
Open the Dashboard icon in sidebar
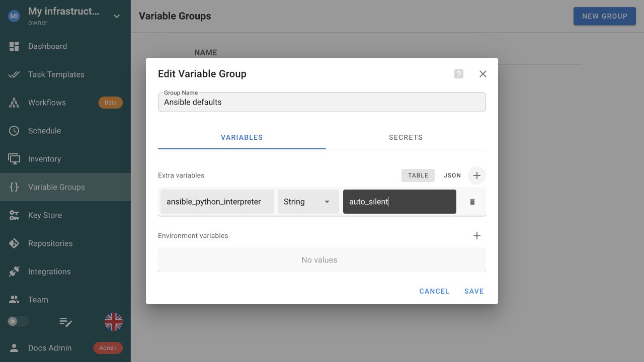14,46
